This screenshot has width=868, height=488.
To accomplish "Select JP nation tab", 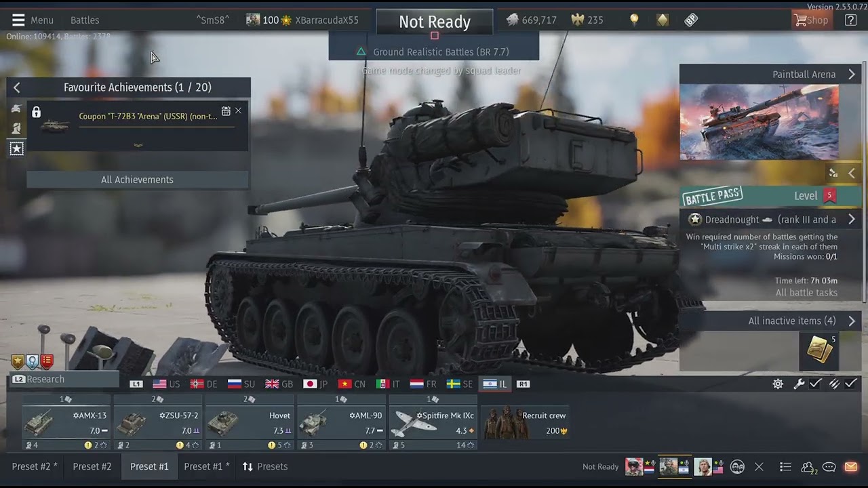I will click(x=316, y=384).
